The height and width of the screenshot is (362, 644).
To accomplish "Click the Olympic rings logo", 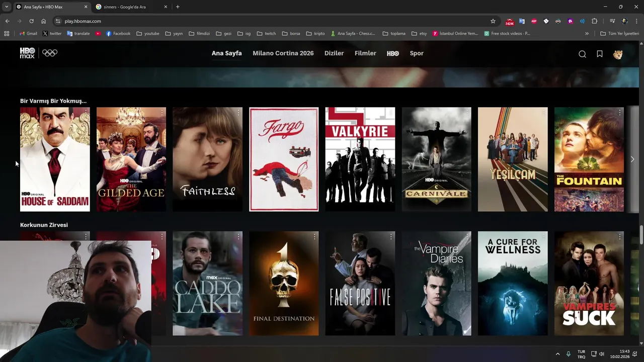I will click(x=50, y=53).
